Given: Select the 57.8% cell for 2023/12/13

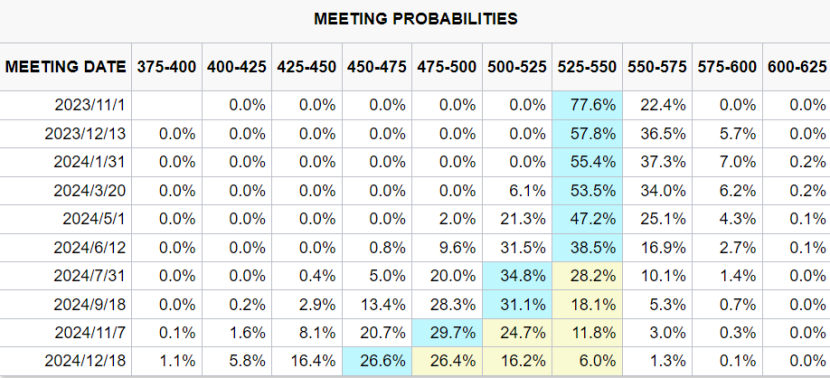Looking at the screenshot, I should (587, 133).
